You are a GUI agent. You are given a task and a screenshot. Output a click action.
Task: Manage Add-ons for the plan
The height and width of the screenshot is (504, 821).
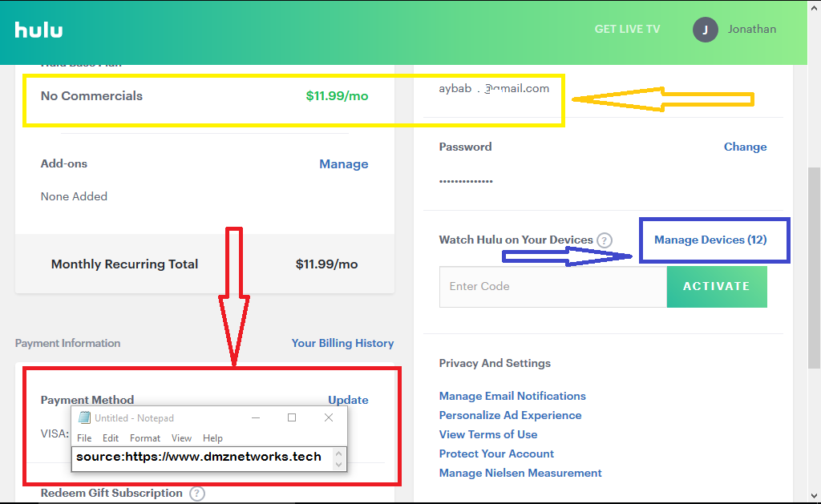343,163
